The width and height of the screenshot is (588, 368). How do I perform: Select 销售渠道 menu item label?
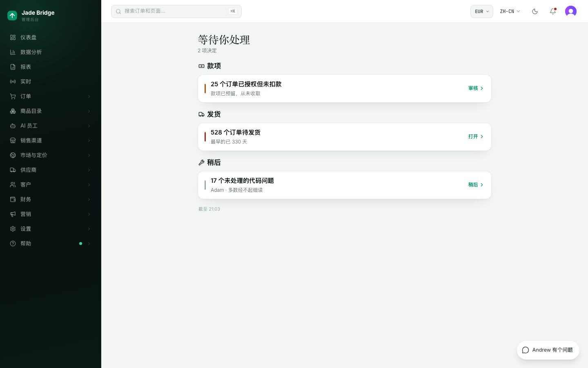[x=31, y=140]
